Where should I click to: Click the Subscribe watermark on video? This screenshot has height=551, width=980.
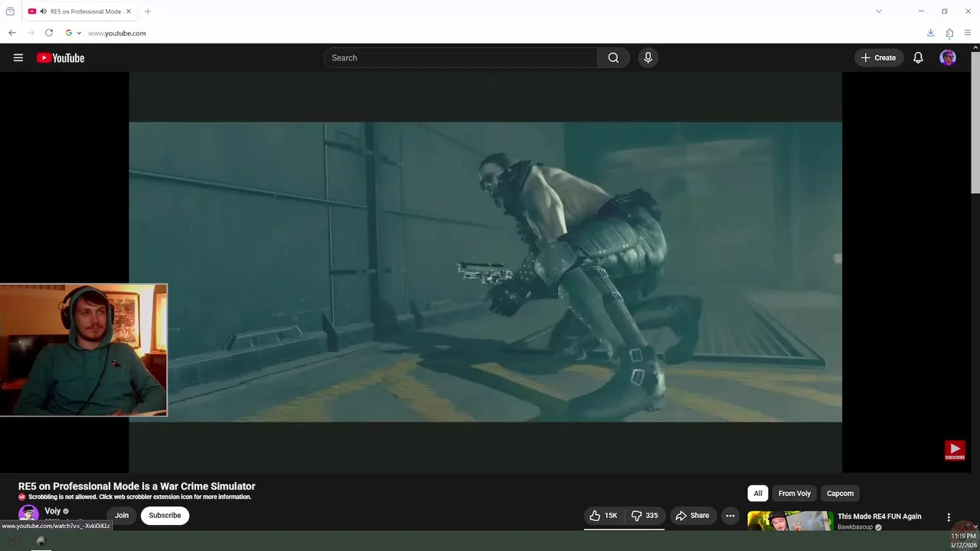[x=955, y=450]
